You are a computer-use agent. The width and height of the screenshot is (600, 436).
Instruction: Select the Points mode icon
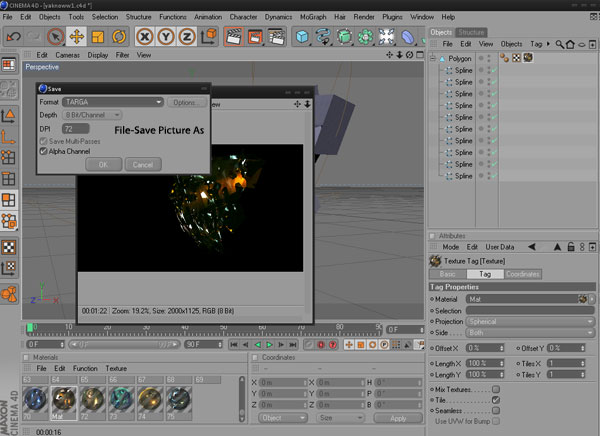click(x=8, y=157)
